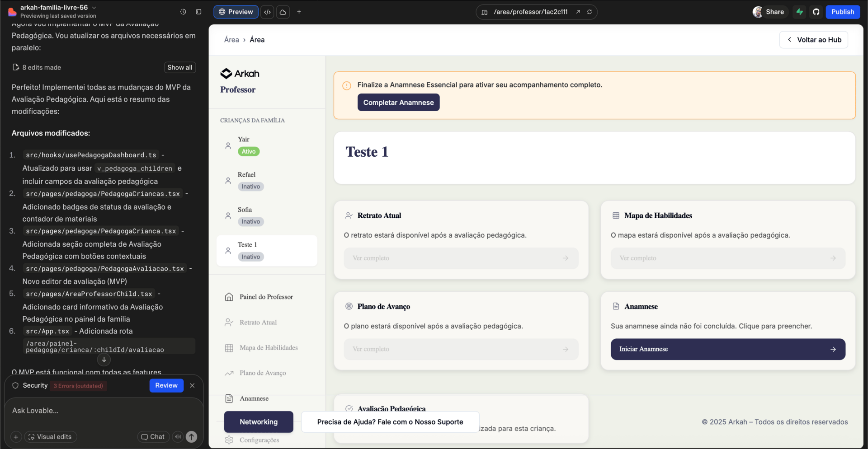Image resolution: width=868 pixels, height=449 pixels.
Task: Select child Teste 1 in the family list
Action: click(267, 251)
